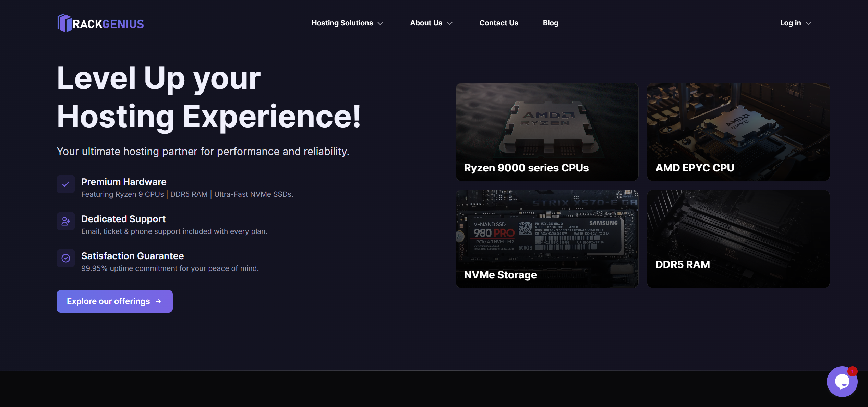Click the ultimate hosting partner tagline

[203, 152]
